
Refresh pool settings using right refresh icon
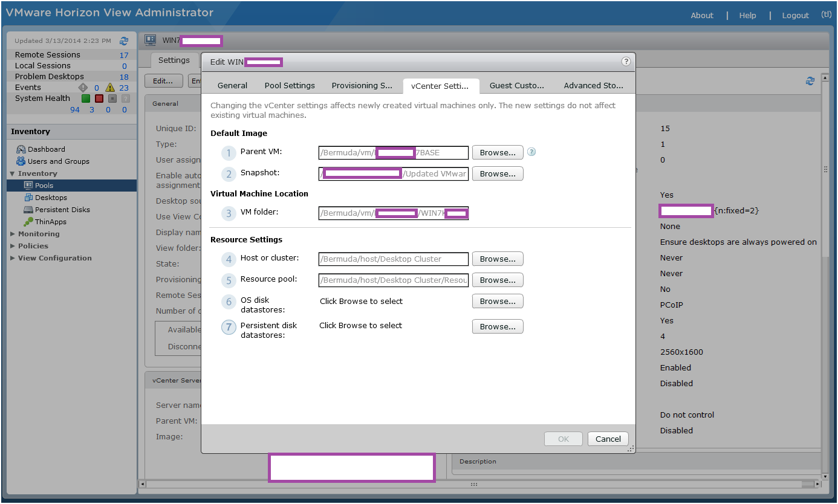pyautogui.click(x=810, y=81)
